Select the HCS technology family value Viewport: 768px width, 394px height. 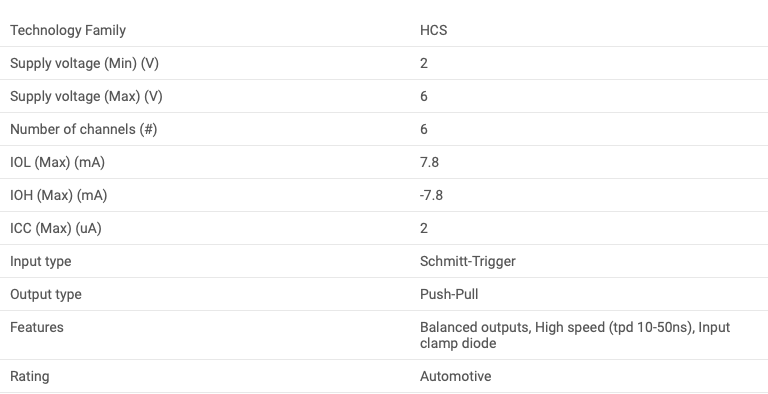[433, 30]
